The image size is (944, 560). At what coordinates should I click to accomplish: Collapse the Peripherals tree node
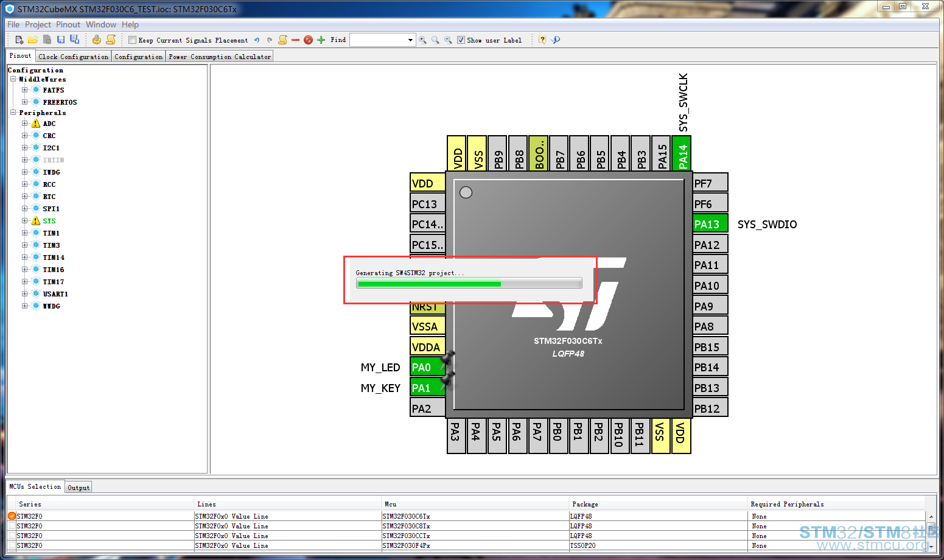pos(13,113)
